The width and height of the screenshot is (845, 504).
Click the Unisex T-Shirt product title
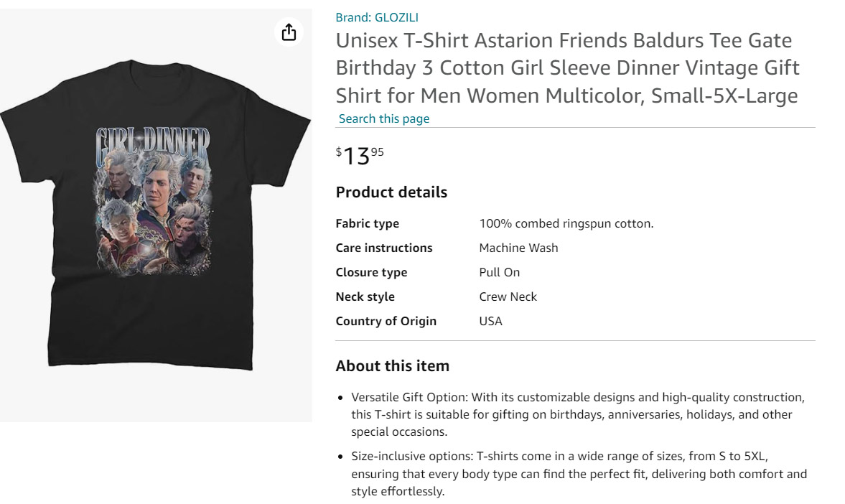point(567,67)
